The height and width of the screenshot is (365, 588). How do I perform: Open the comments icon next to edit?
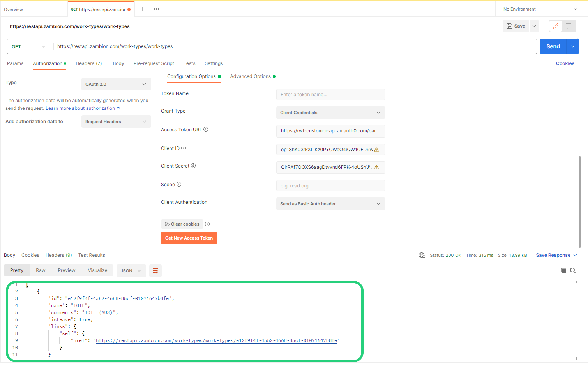569,26
